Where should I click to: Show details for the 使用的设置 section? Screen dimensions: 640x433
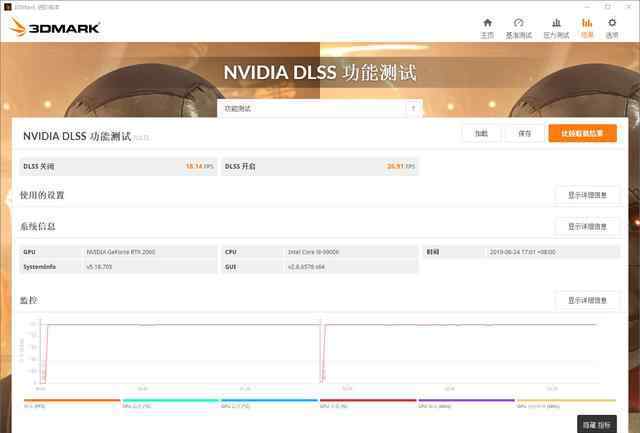587,195
